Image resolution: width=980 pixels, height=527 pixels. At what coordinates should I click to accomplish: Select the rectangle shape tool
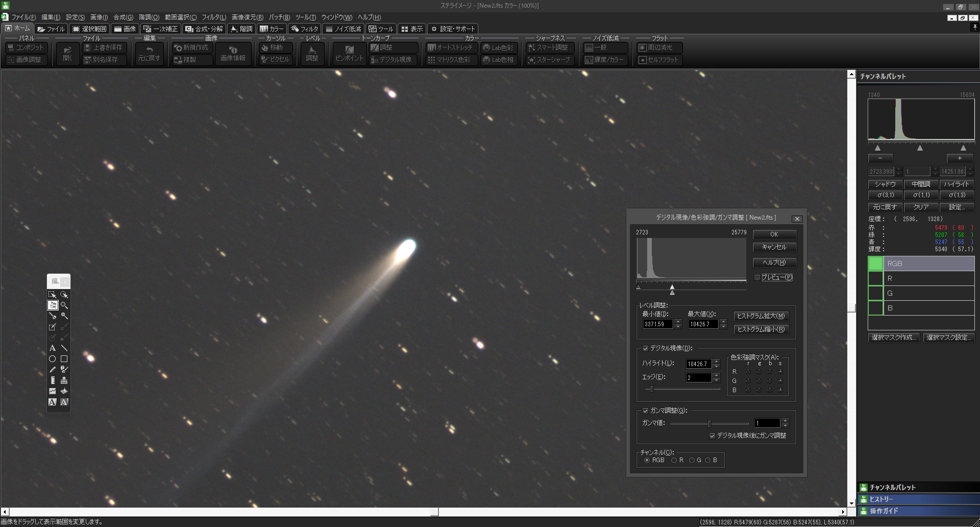[64, 359]
